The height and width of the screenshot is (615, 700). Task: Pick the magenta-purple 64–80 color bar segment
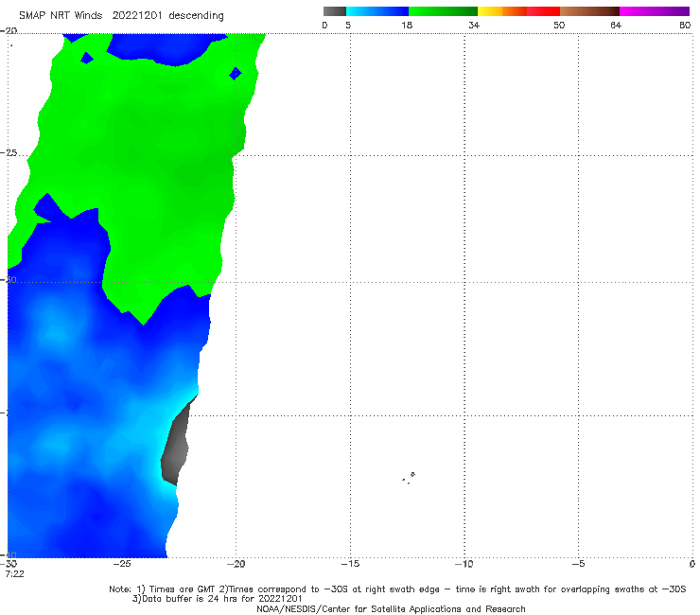655,11
